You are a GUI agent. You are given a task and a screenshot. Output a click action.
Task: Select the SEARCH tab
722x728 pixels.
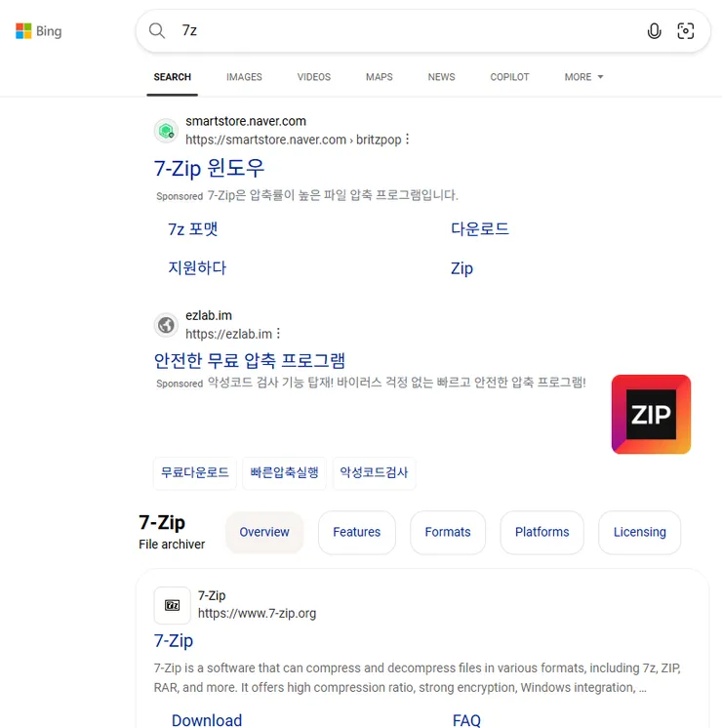point(173,77)
